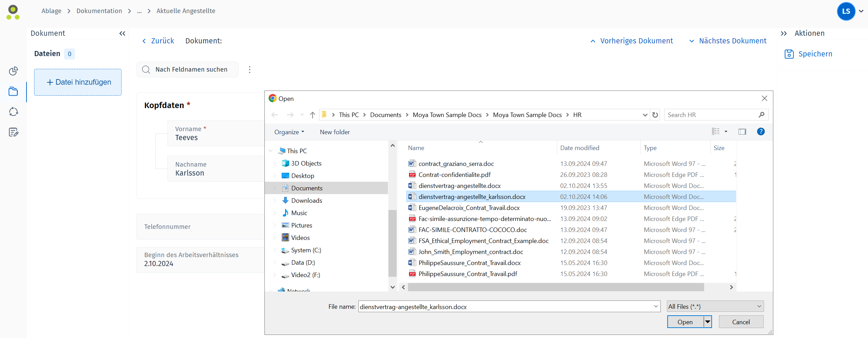
Task: Click the horizontal scrollbar of file list
Action: tap(556, 287)
